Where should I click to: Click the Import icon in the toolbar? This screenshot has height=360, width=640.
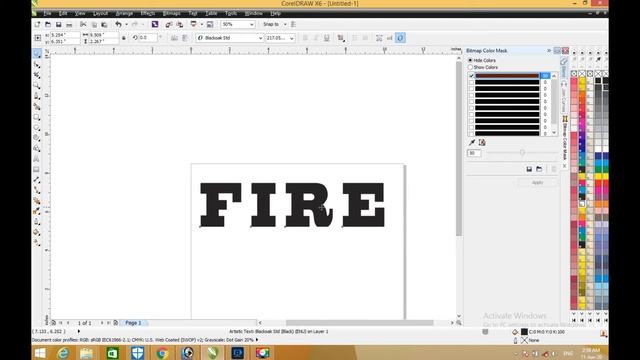tap(169, 24)
